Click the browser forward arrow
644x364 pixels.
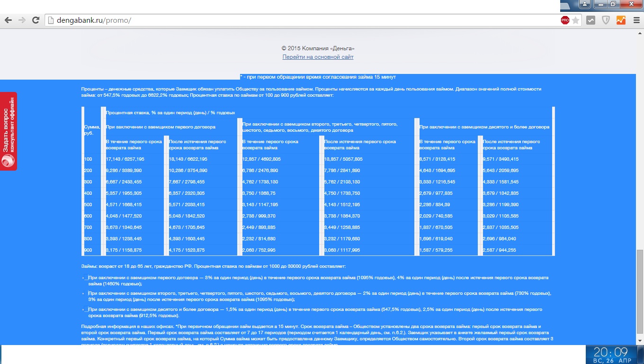coord(21,20)
